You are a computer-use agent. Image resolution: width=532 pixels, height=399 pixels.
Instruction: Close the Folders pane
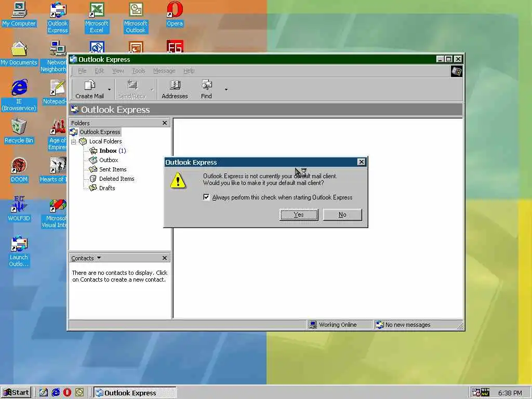click(165, 123)
